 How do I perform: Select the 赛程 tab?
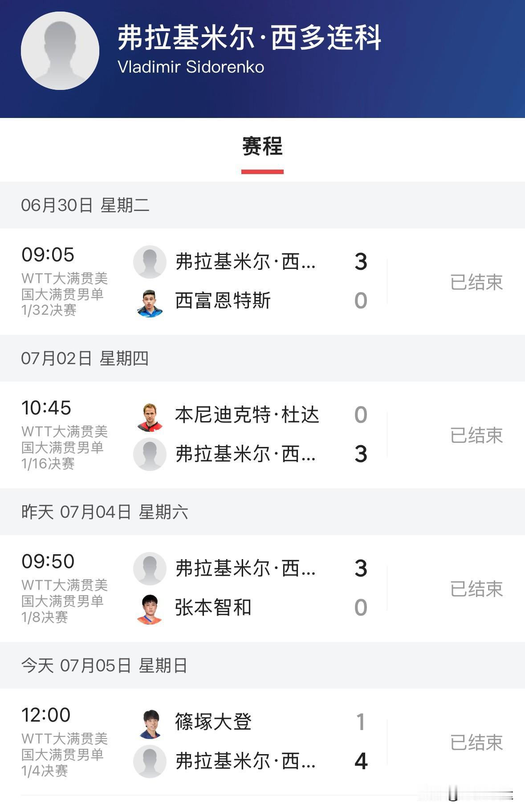[262, 146]
